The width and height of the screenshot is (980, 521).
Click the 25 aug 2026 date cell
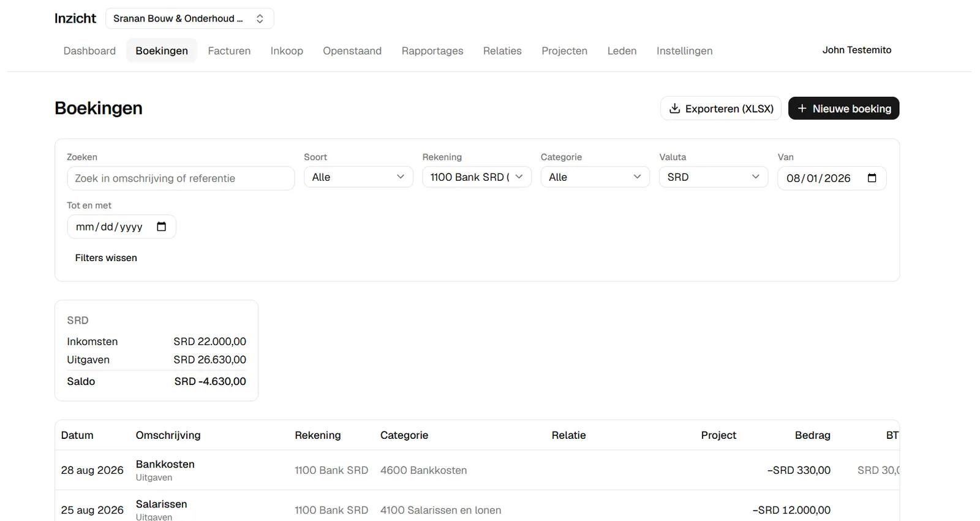[92, 510]
